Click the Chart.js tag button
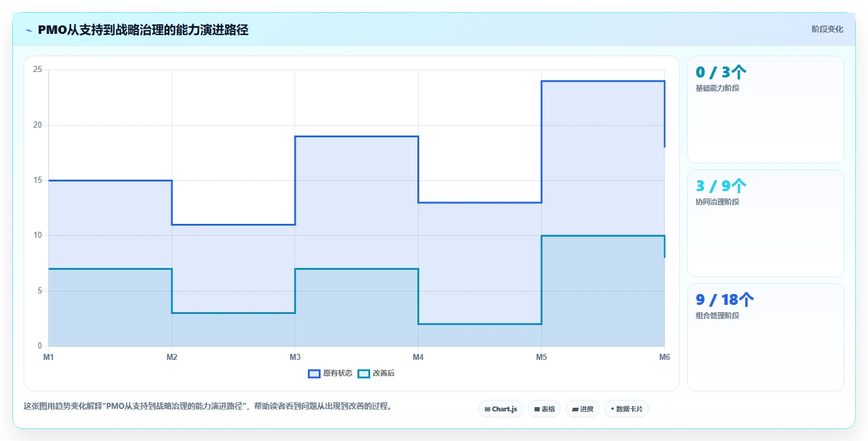This screenshot has width=868, height=441. (501, 409)
